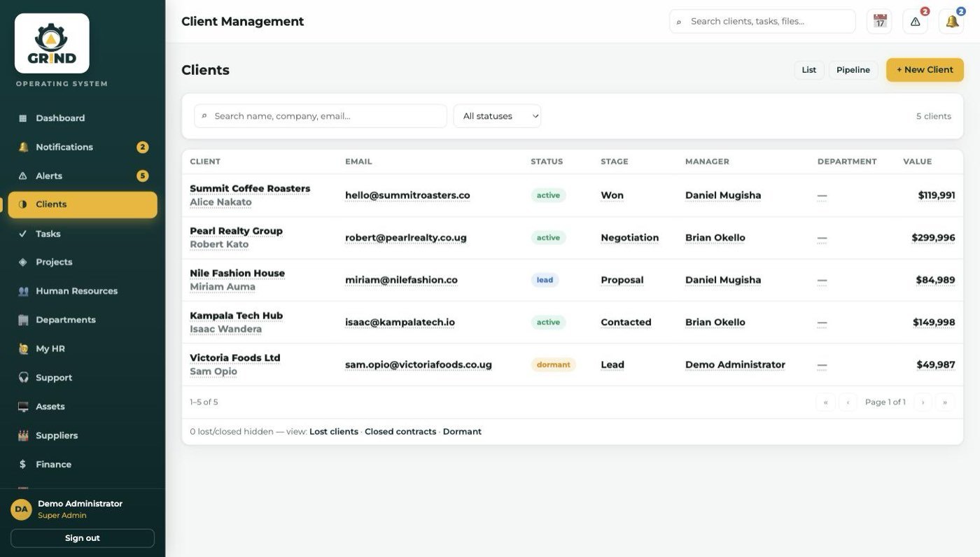980x557 pixels.
Task: Sort table by Value column header
Action: [917, 162]
